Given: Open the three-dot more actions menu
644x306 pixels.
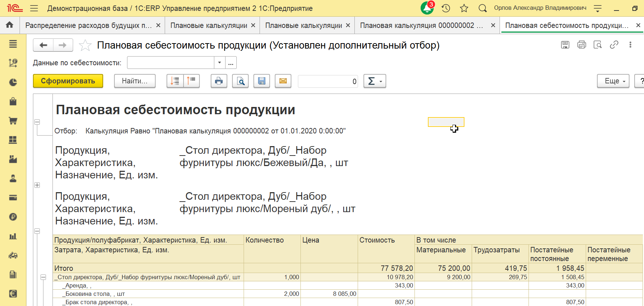Looking at the screenshot, I should [630, 45].
